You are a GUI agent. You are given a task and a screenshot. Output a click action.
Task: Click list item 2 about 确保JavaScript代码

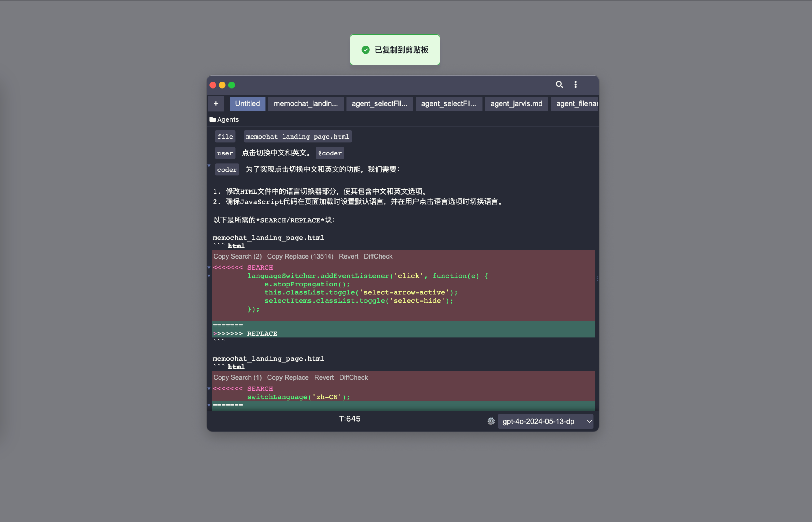click(x=358, y=202)
